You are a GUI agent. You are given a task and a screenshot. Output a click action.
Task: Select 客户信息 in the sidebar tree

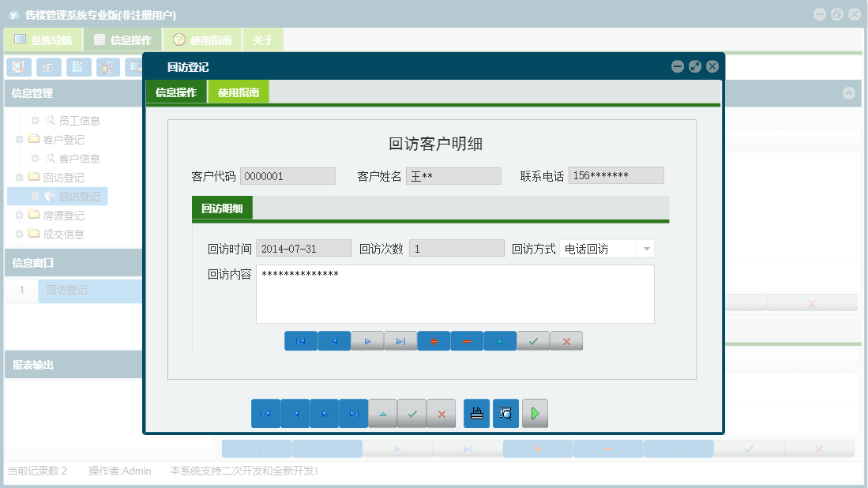[79, 158]
